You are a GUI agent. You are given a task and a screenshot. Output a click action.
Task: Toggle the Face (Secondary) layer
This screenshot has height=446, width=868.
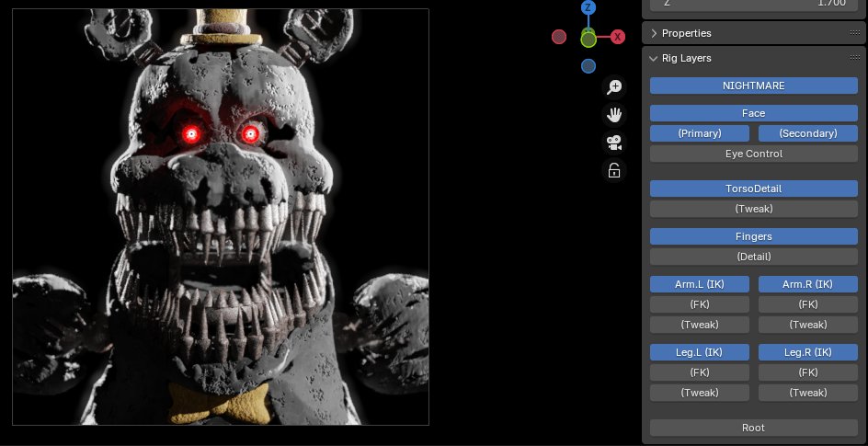coord(807,133)
